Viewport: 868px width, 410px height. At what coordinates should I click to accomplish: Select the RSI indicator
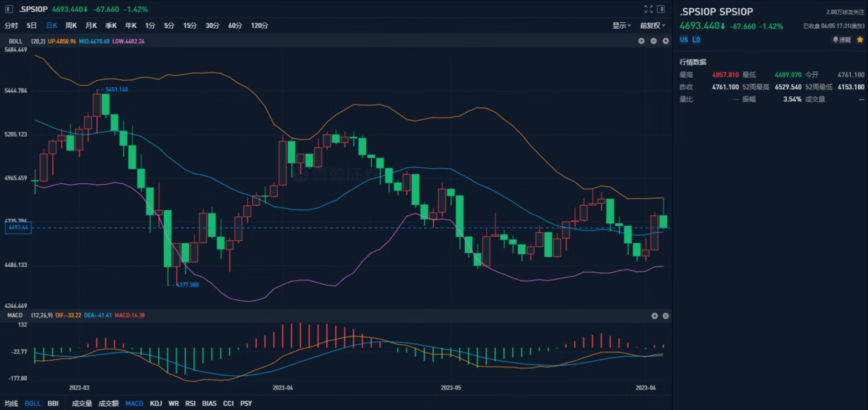coord(190,403)
